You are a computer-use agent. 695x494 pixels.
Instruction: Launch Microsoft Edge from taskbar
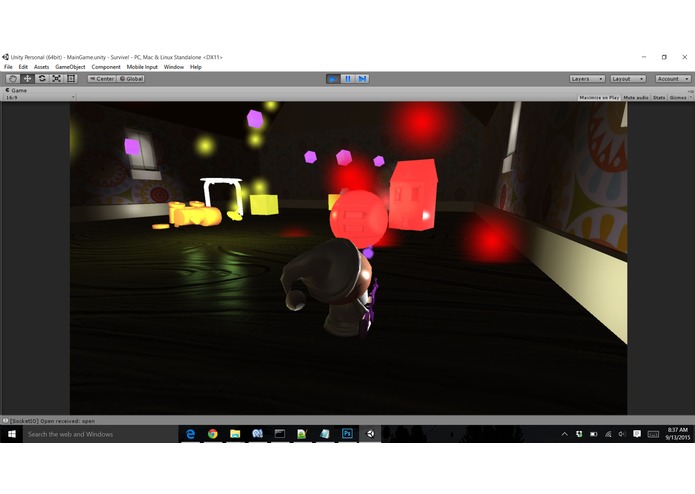pos(191,434)
